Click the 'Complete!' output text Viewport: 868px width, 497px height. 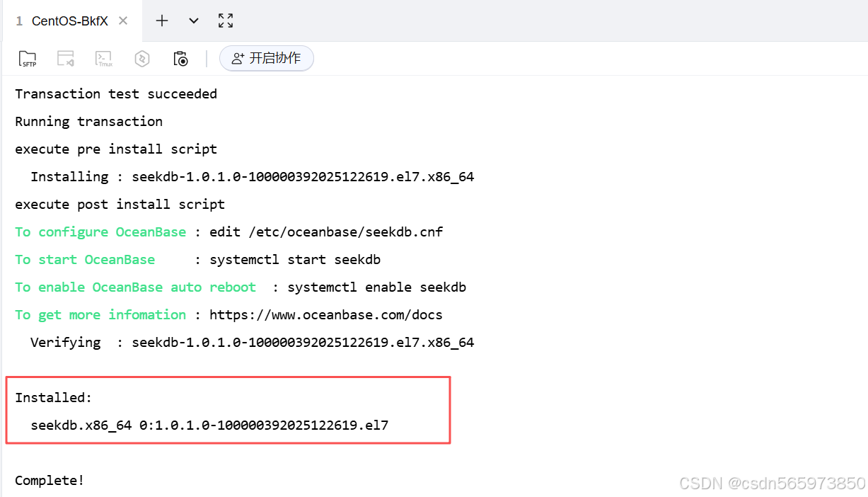[50, 480]
